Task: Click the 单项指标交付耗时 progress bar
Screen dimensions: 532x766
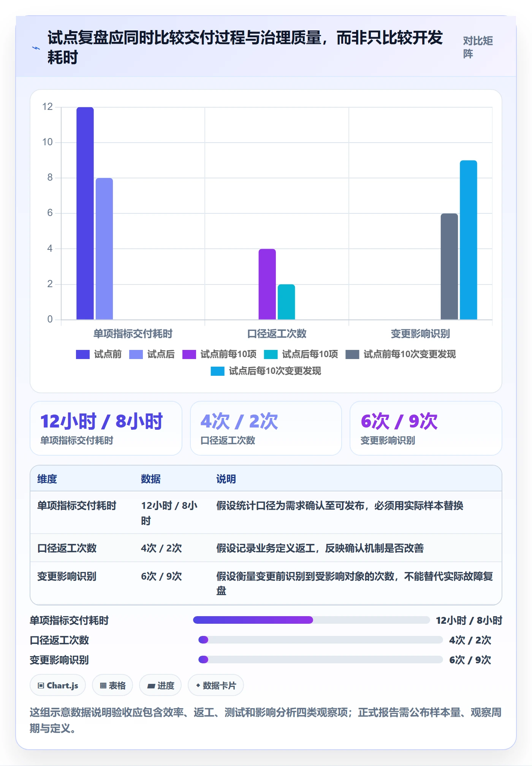Action: (x=312, y=620)
